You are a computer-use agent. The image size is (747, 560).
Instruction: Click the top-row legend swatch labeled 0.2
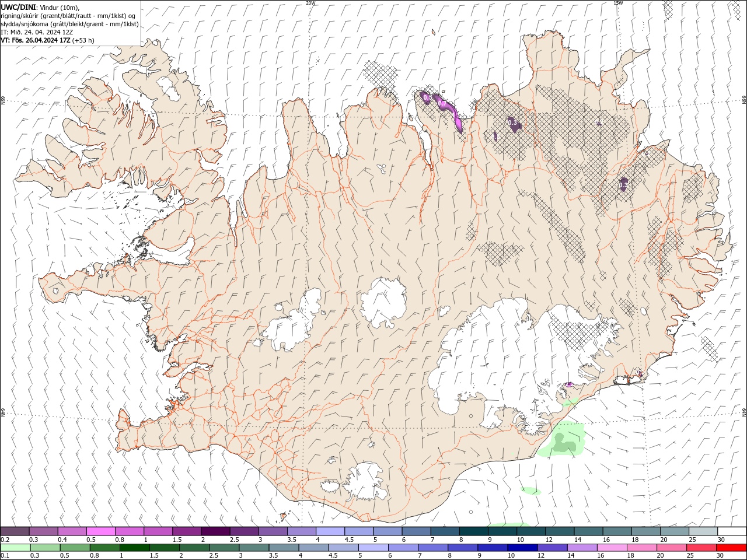click(x=15, y=531)
